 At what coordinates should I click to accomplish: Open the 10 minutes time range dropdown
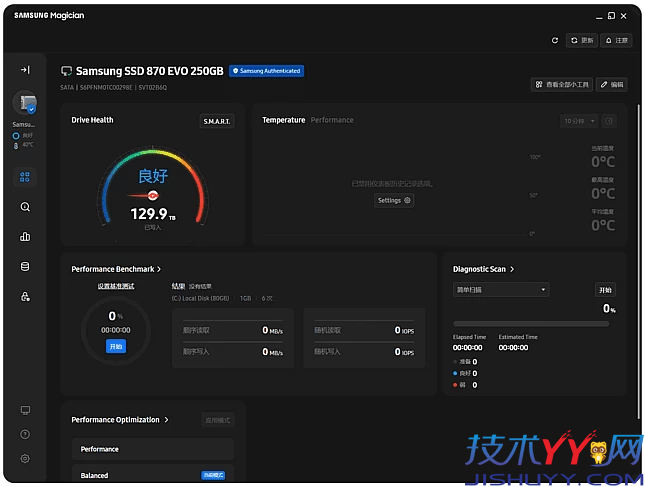(x=579, y=121)
